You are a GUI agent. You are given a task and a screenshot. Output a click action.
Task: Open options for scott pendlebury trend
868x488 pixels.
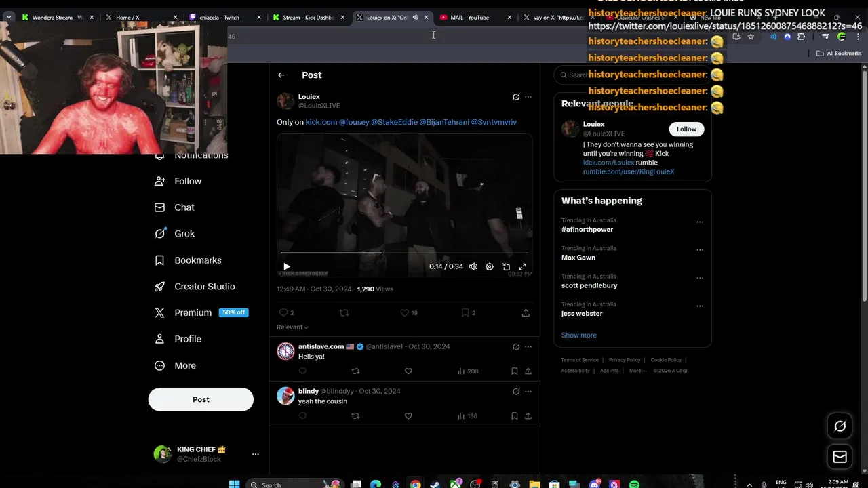click(700, 279)
